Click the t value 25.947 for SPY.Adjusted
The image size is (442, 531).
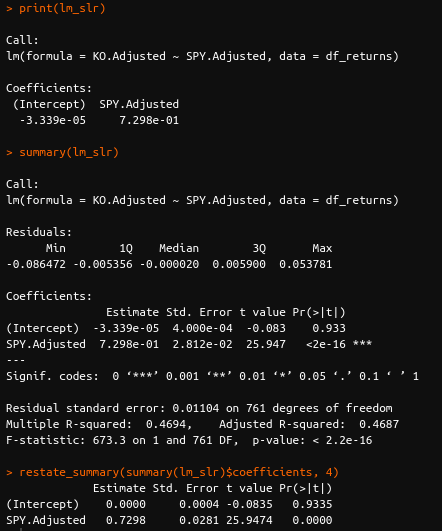[266, 344]
